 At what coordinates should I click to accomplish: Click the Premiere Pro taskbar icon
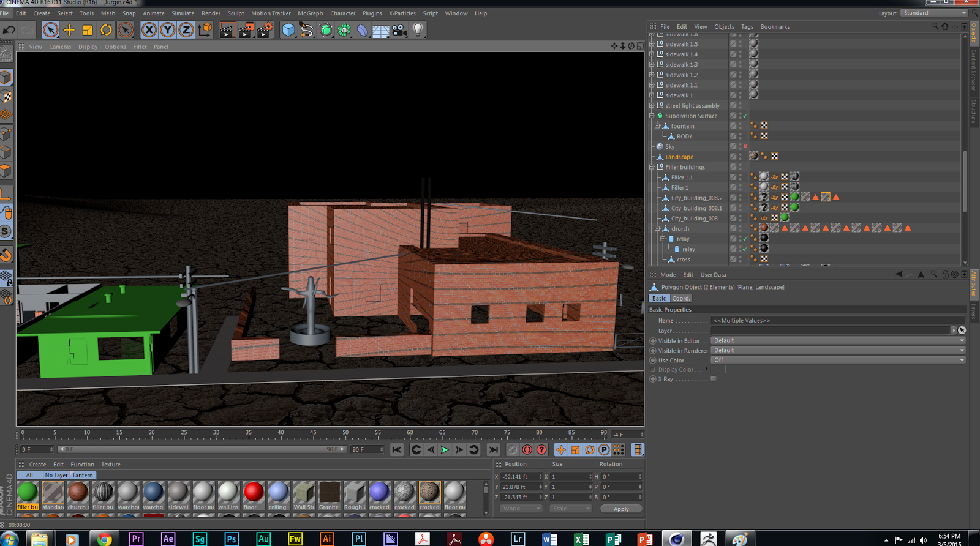pyautogui.click(x=136, y=539)
